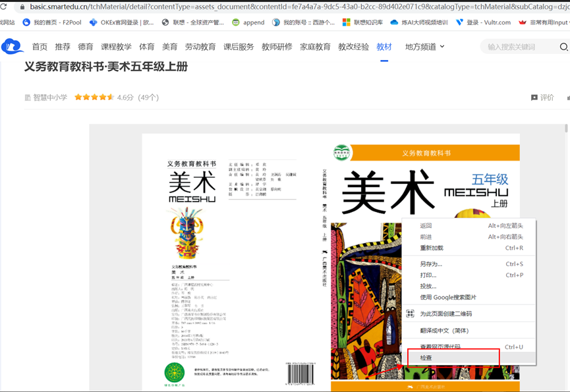Click the search magnifier icon
Screen dimensions: 570x392
coord(564,47)
